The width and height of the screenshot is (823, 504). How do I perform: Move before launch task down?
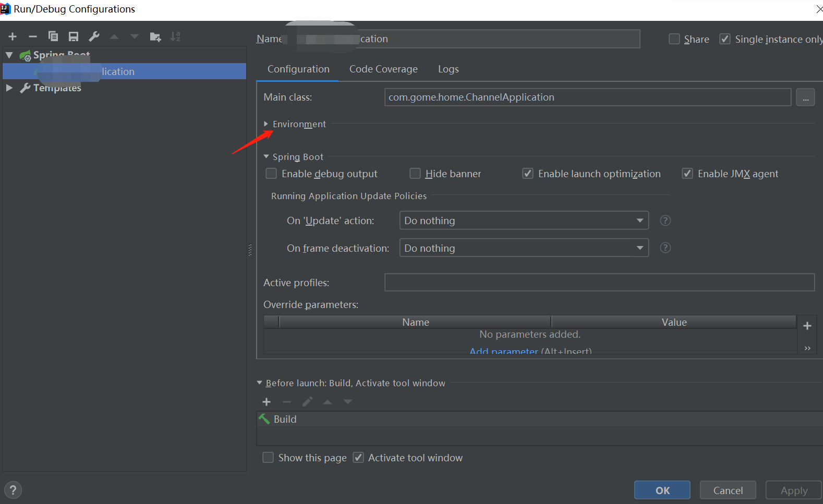[x=348, y=402]
